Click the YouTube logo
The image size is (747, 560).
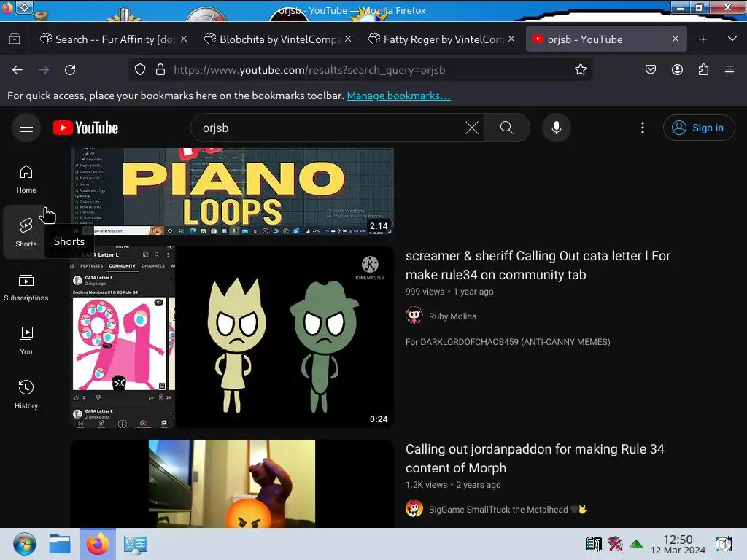click(x=85, y=128)
